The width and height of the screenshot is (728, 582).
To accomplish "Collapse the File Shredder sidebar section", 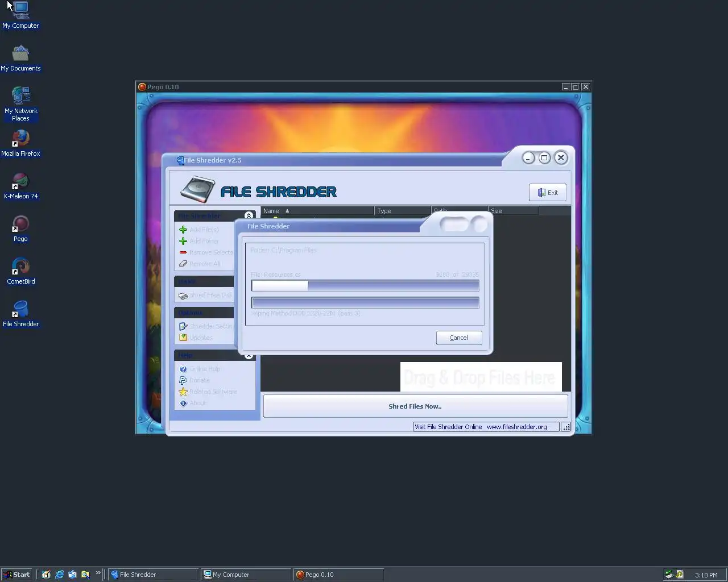I will click(249, 215).
